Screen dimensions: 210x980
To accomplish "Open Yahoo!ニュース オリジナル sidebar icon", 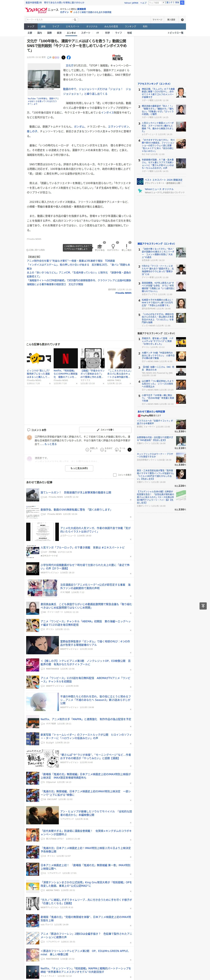I will pos(140,191).
